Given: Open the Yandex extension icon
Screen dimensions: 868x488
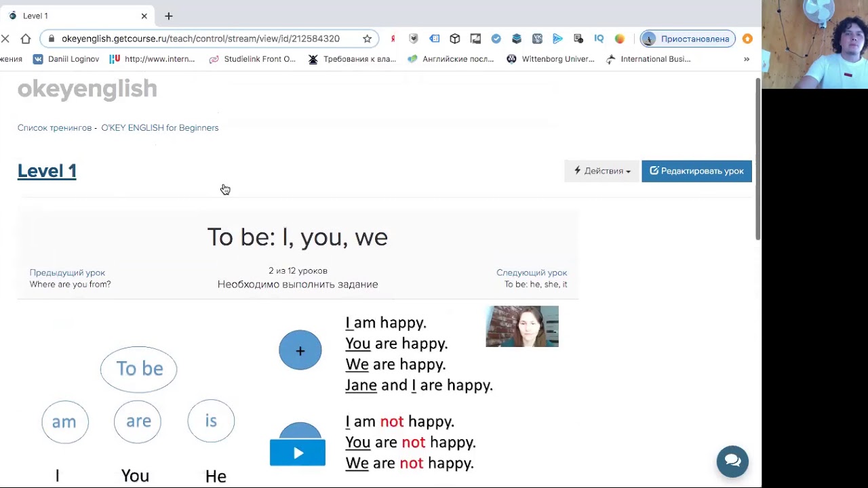Looking at the screenshot, I should point(393,39).
